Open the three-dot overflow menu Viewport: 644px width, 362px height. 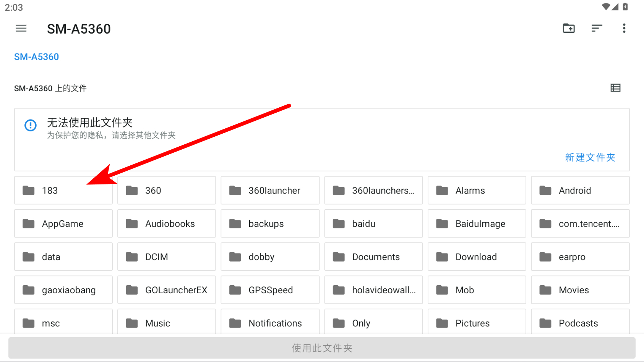point(624,28)
